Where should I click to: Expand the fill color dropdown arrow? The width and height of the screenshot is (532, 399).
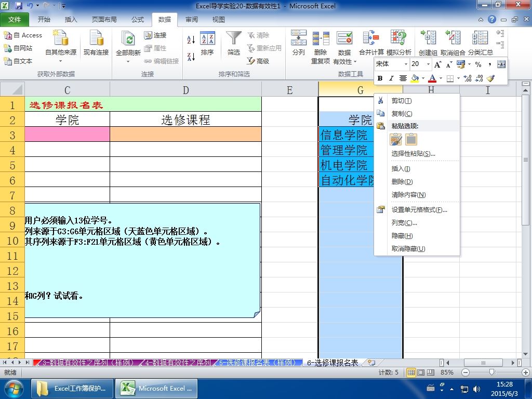[x=423, y=78]
